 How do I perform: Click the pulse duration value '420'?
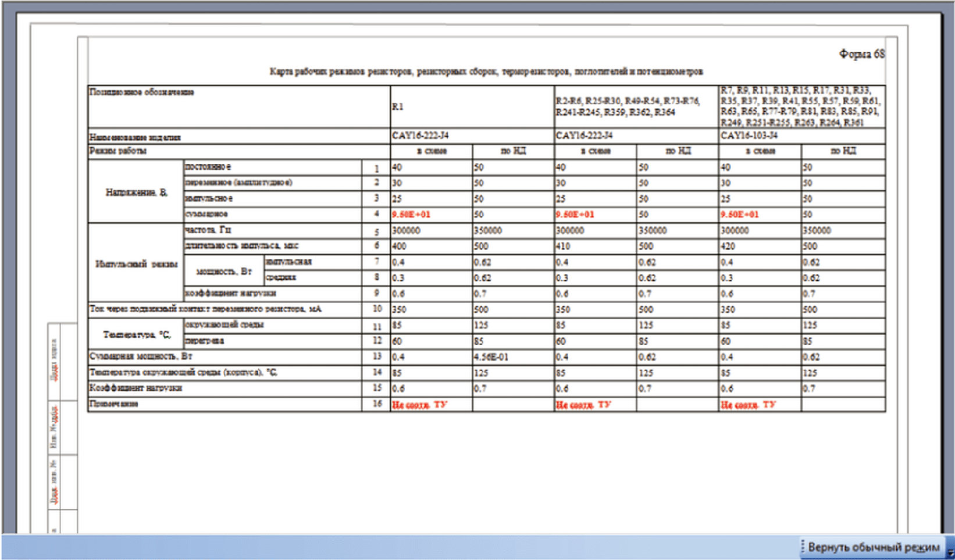pos(728,247)
